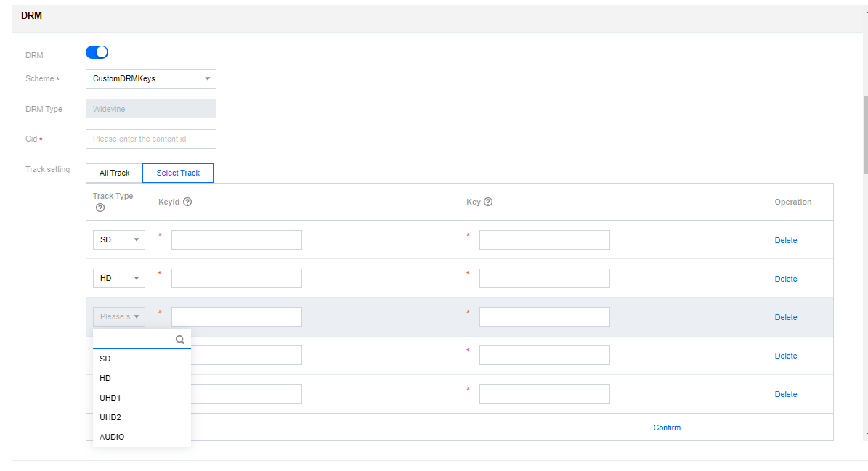Switch to the All Track tab
Viewport: 868px width, 471px height.
point(114,173)
